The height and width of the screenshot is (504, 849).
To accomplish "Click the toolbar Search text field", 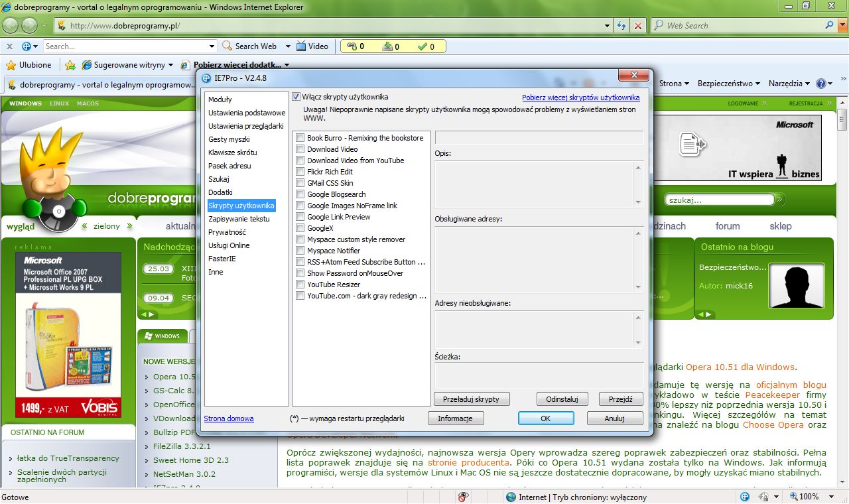I will pos(126,46).
